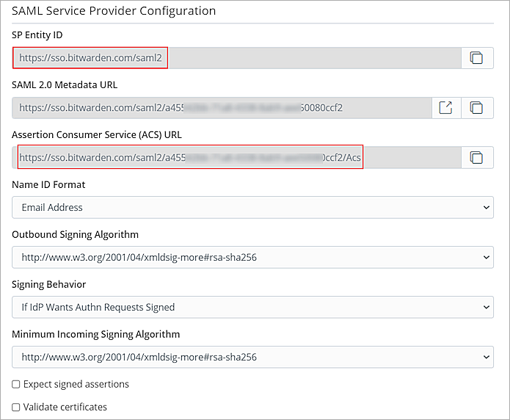Click the SP Entity ID label
Image resolution: width=510 pixels, height=420 pixels.
pyautogui.click(x=37, y=35)
